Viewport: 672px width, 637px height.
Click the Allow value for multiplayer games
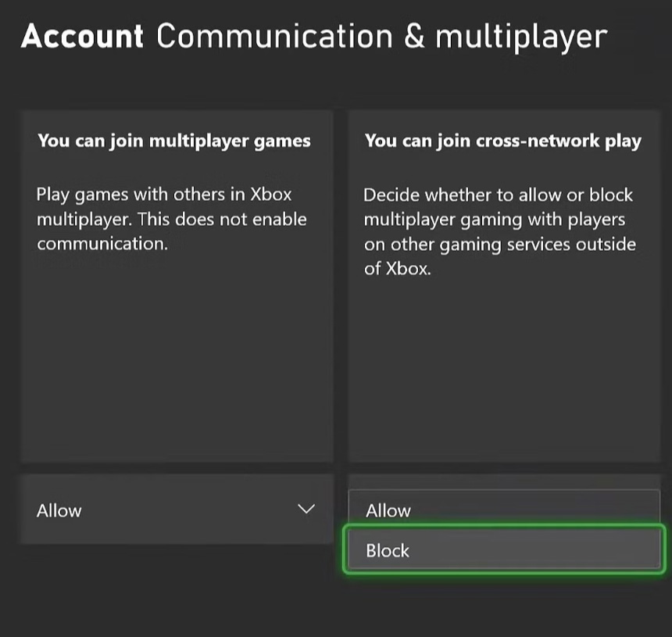coord(59,510)
